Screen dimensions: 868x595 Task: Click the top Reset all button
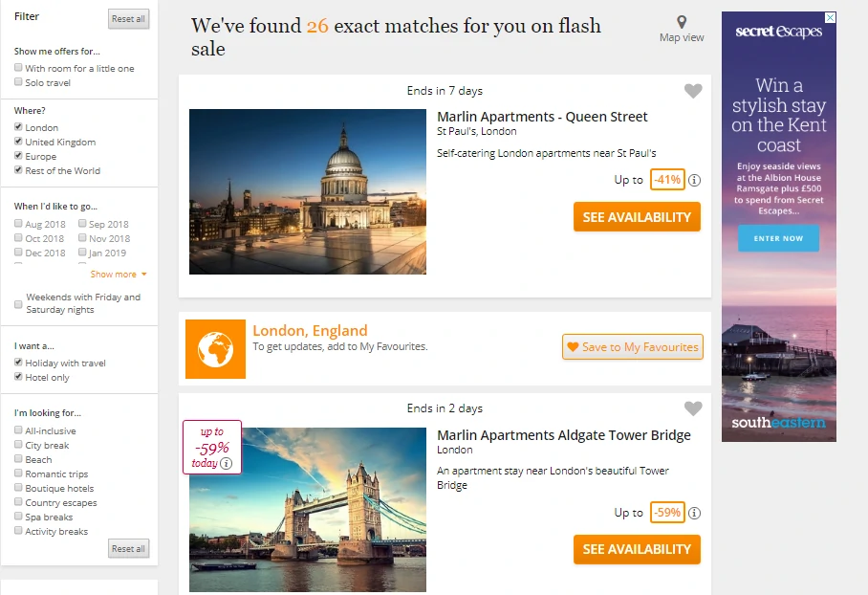tap(128, 19)
